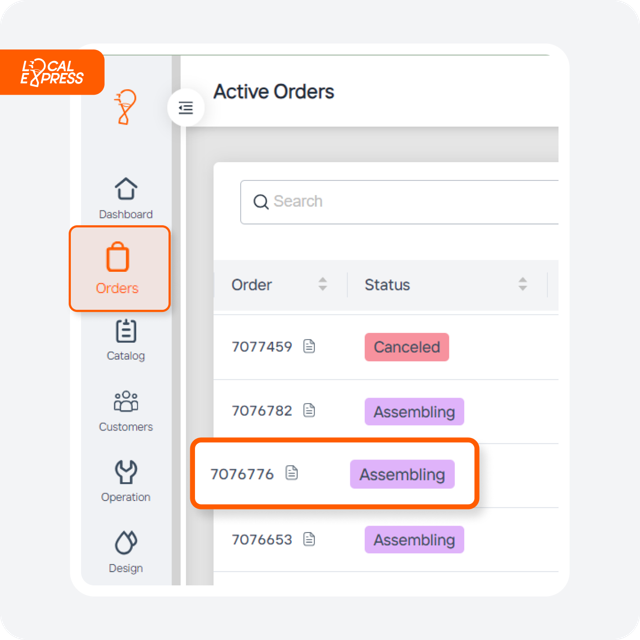The height and width of the screenshot is (640, 640).
Task: Click the Local Express logo banner
Action: [x=52, y=72]
